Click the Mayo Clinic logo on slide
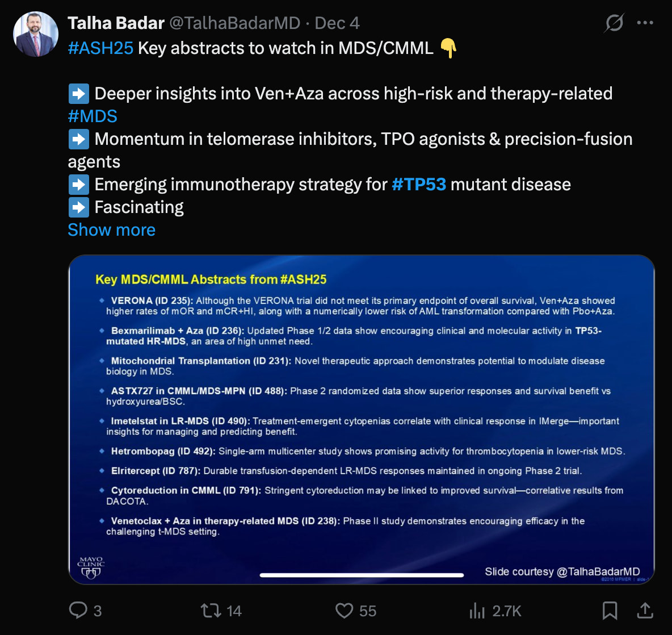Image resolution: width=672 pixels, height=635 pixels. [x=91, y=567]
